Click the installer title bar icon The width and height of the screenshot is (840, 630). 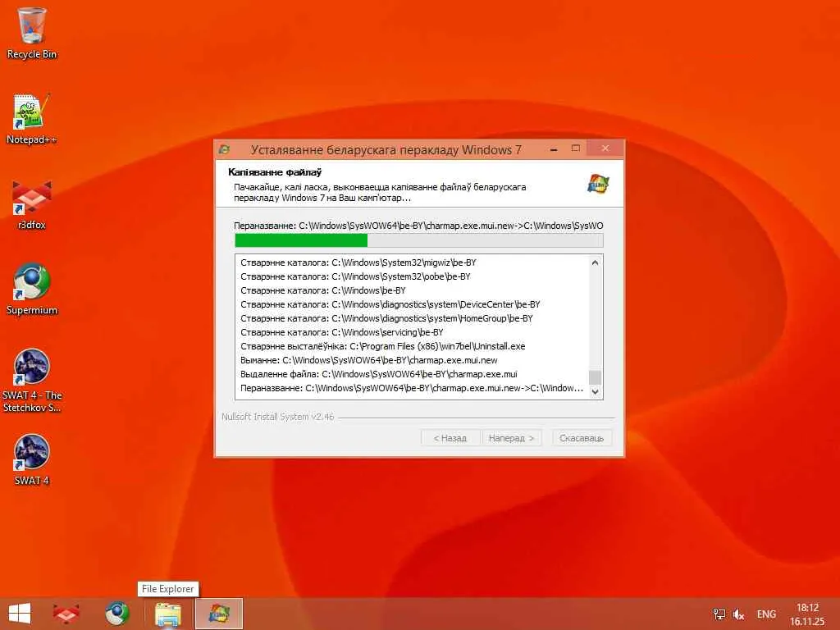coord(225,149)
